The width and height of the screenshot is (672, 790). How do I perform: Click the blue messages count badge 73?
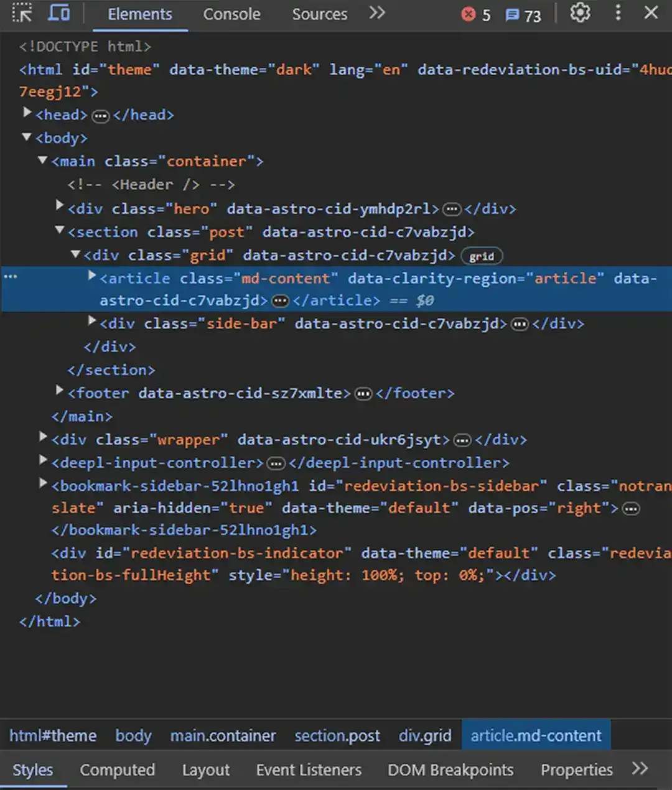point(523,15)
